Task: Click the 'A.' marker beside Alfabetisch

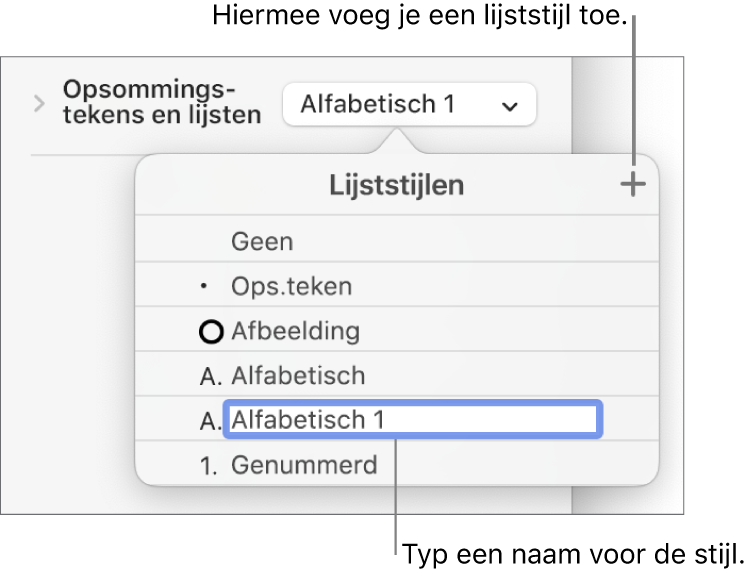Action: point(211,376)
